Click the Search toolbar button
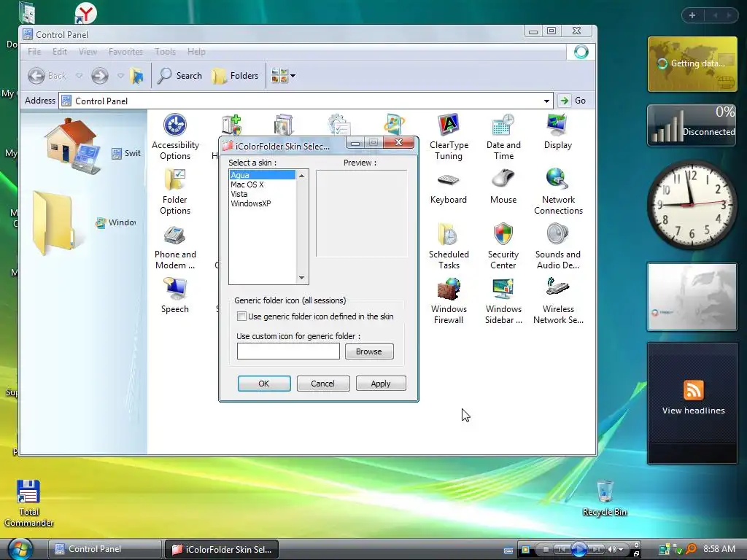 179,76
